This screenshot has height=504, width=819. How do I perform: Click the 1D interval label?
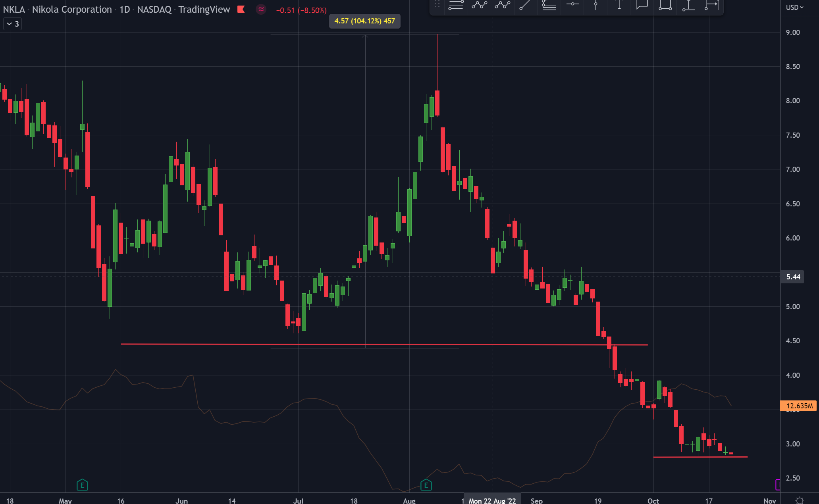click(125, 10)
